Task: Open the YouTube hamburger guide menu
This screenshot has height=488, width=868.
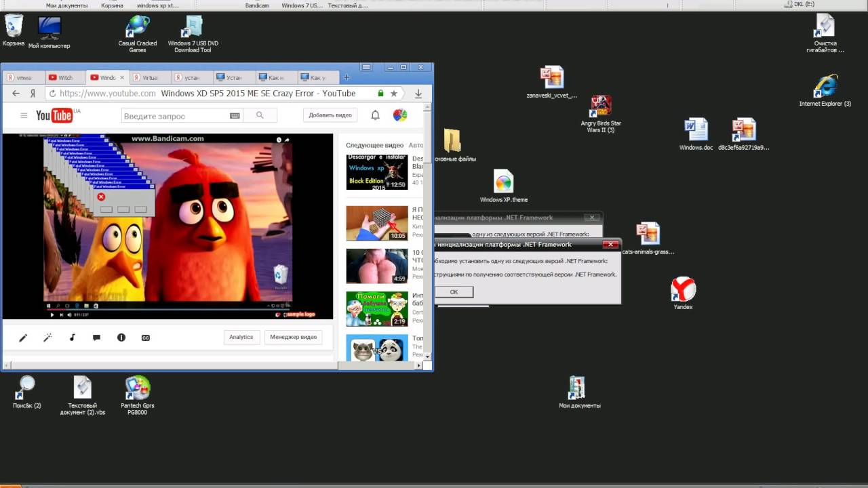Action: [24, 116]
